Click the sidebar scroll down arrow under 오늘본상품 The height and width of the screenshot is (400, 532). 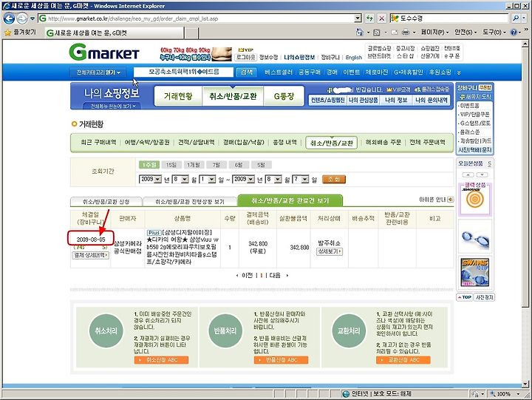482,174
